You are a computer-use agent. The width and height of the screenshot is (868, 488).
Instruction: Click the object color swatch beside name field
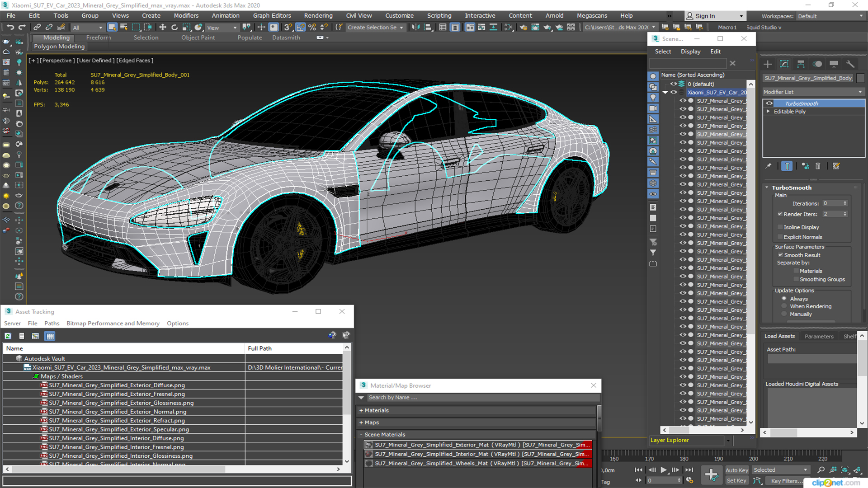pyautogui.click(x=860, y=78)
